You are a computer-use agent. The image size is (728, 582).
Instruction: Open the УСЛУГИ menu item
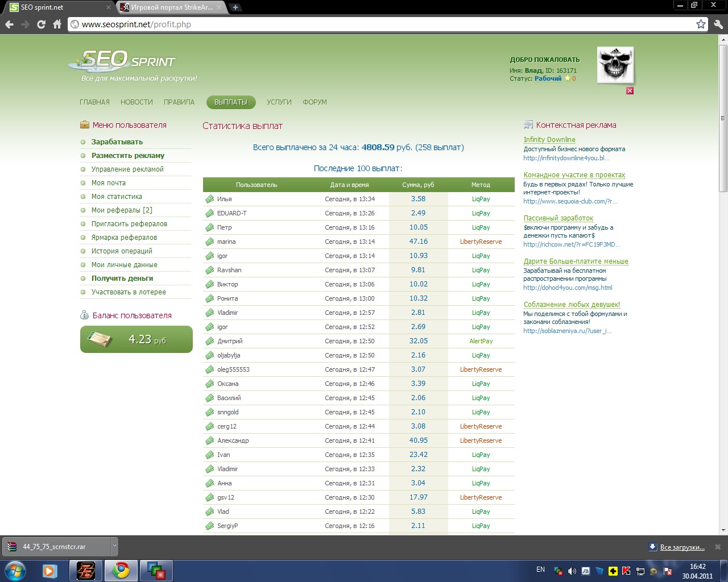[279, 102]
